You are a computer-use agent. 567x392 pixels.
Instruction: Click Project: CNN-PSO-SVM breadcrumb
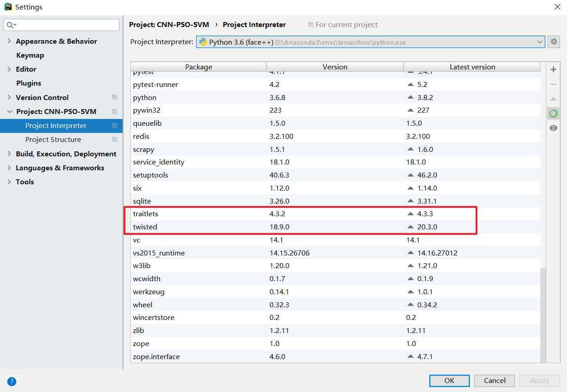[x=169, y=25]
